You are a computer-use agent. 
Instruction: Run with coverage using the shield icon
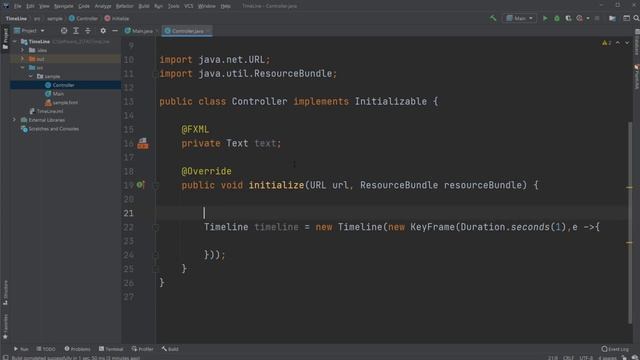point(568,18)
